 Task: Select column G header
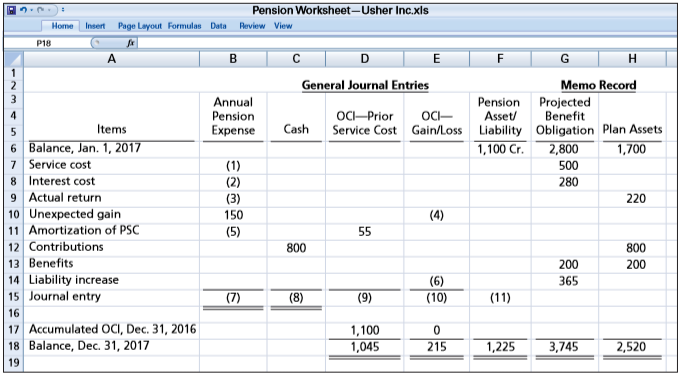[564, 59]
